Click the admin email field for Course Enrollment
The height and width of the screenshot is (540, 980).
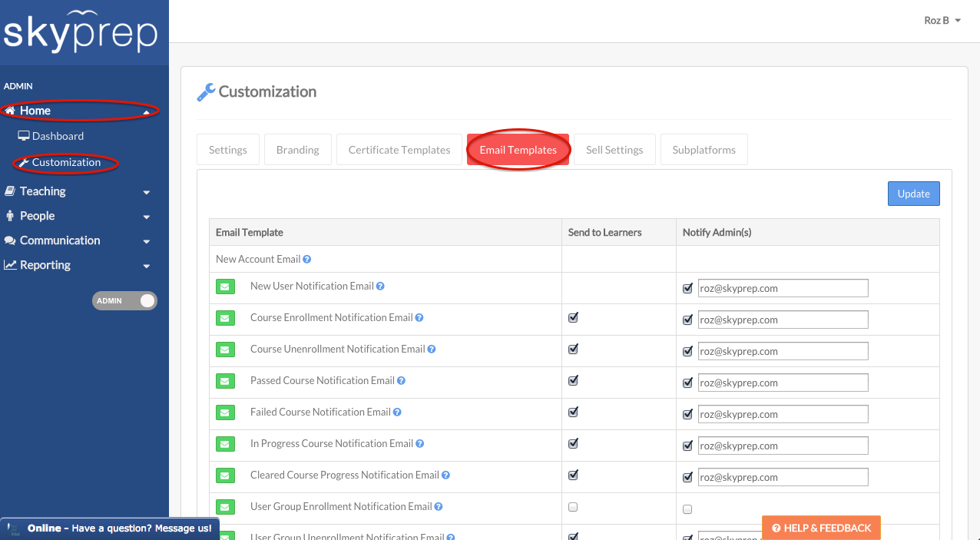[783, 320]
